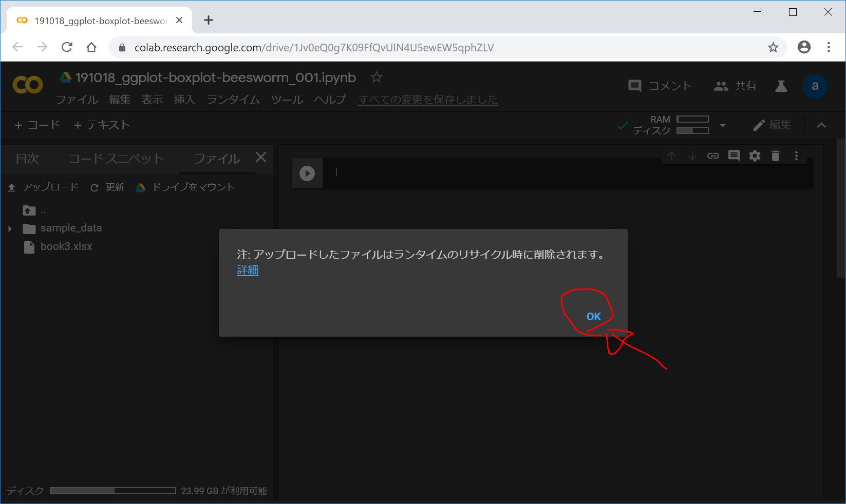The width and height of the screenshot is (846, 504).
Task: Click OK in the upload warning dialog
Action: tap(593, 317)
